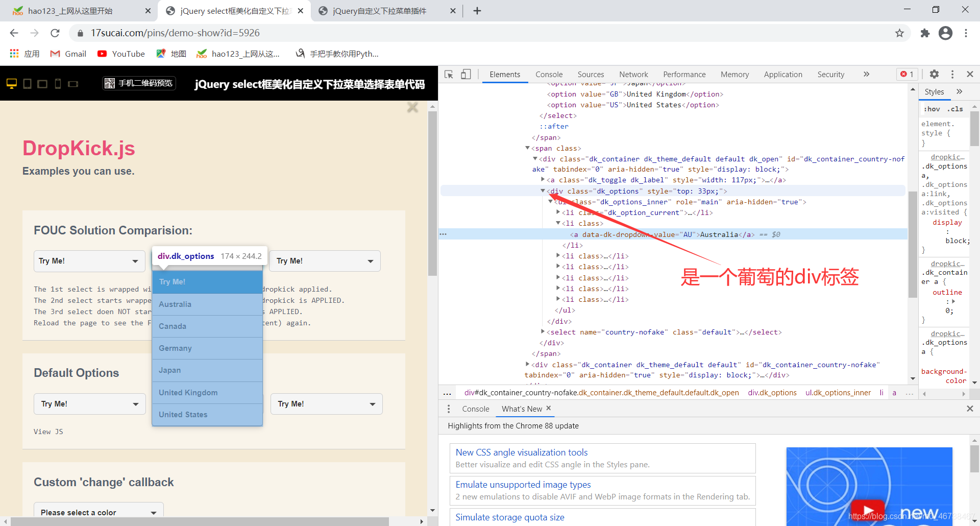Choose Australia in the open dropdown
Screen dimensions: 980x526
coord(207,304)
